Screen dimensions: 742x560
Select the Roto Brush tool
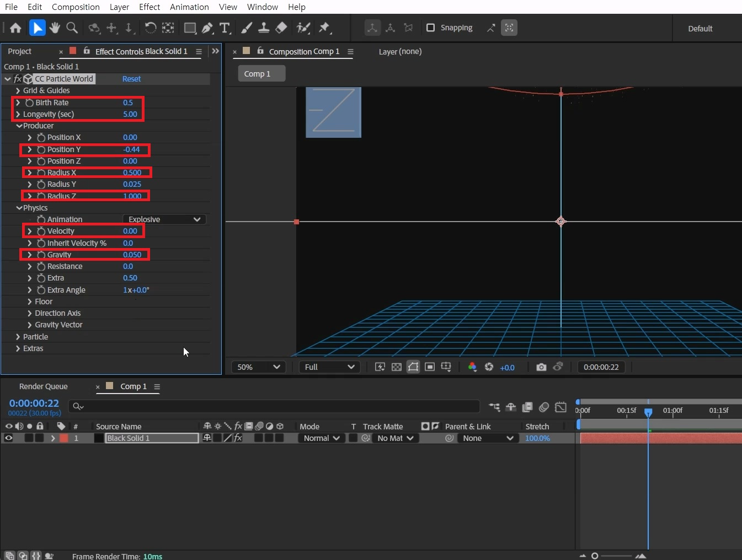coord(303,28)
